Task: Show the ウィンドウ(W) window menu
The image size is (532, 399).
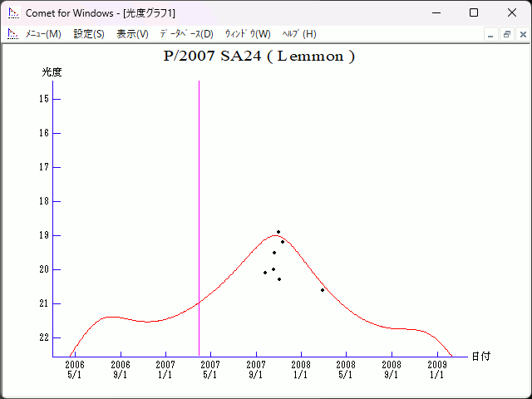Action: coord(248,34)
